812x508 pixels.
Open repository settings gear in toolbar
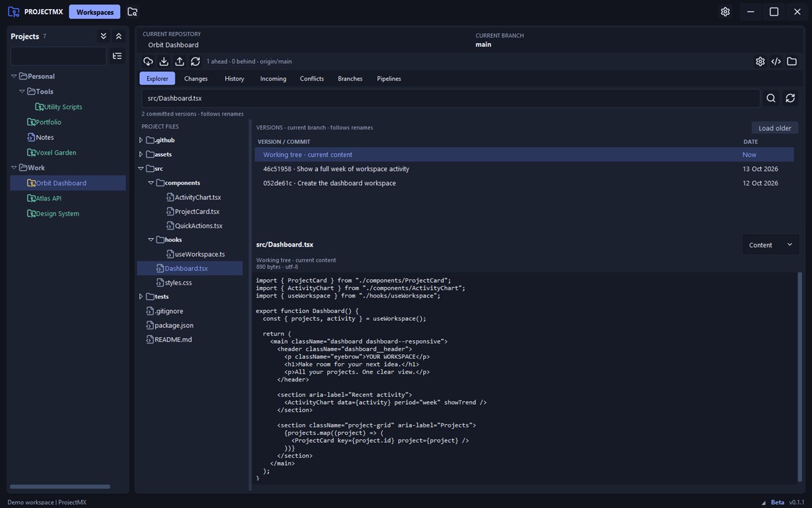[760, 61]
